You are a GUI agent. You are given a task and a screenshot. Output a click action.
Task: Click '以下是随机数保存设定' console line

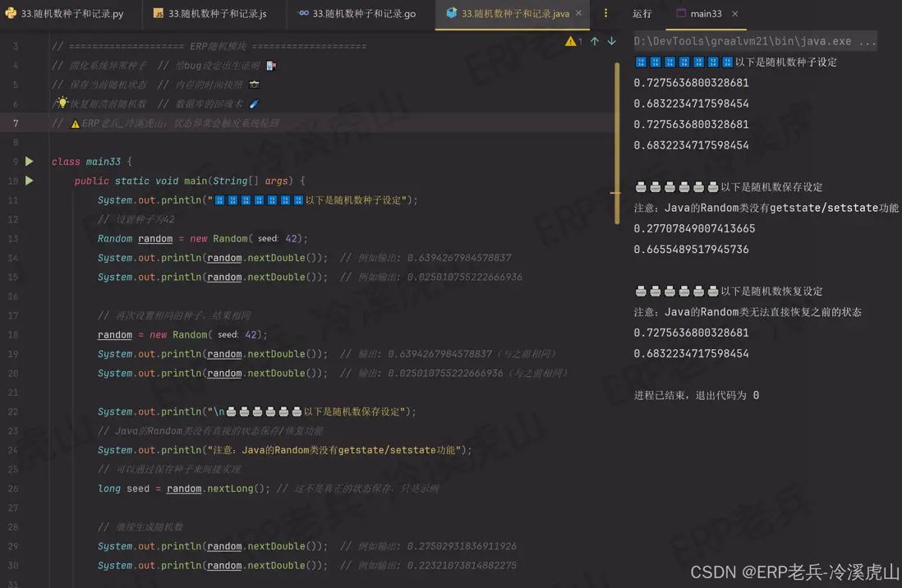(729, 187)
